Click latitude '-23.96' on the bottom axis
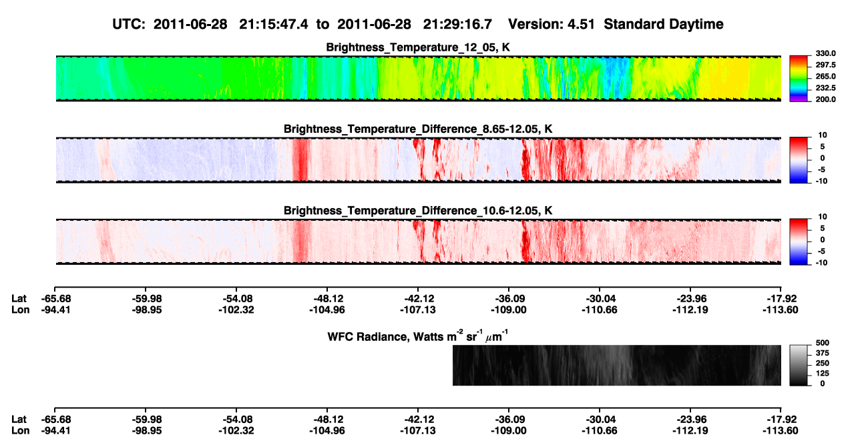The width and height of the screenshot is (868, 445). click(690, 419)
